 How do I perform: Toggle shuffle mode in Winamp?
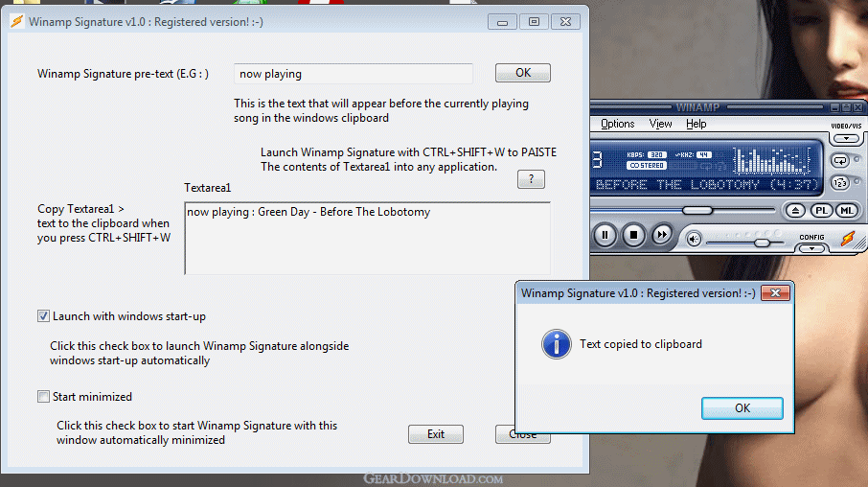[x=840, y=182]
